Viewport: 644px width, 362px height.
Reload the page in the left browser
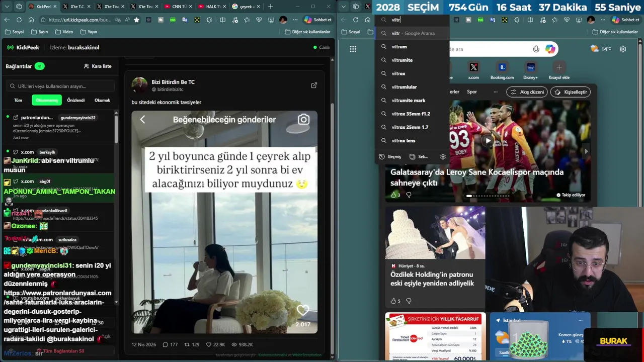tap(19, 20)
